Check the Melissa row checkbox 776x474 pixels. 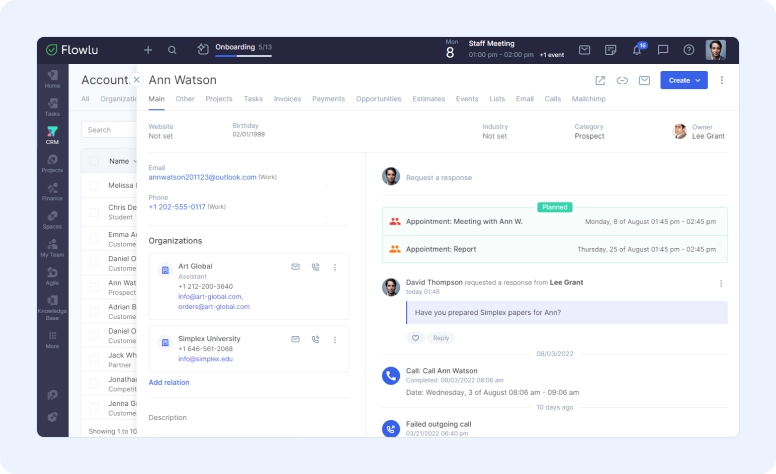click(94, 185)
